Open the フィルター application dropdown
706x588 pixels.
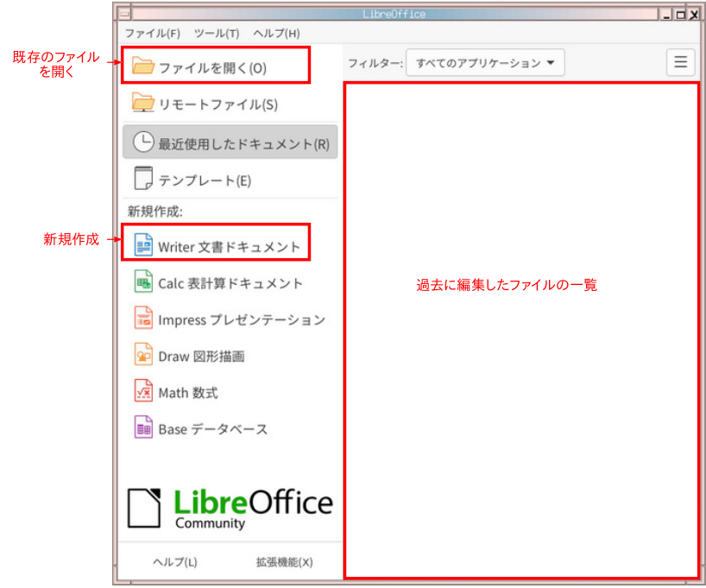tap(485, 63)
